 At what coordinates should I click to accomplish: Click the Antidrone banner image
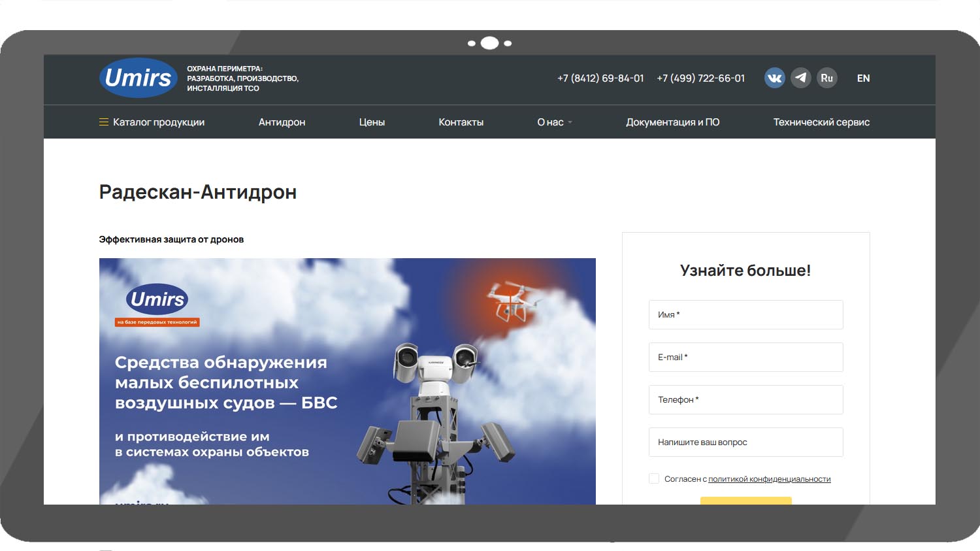pos(347,381)
